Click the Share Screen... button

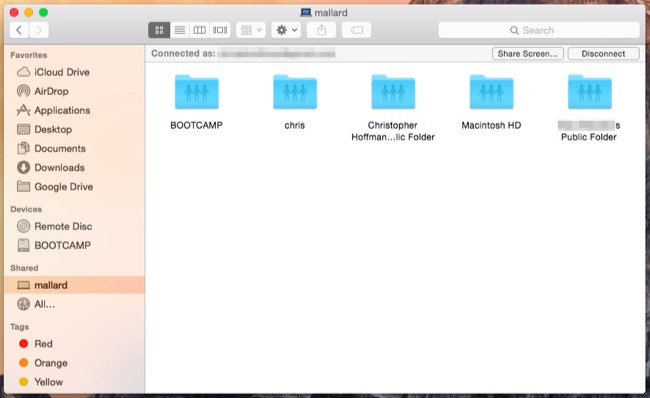pyautogui.click(x=528, y=54)
